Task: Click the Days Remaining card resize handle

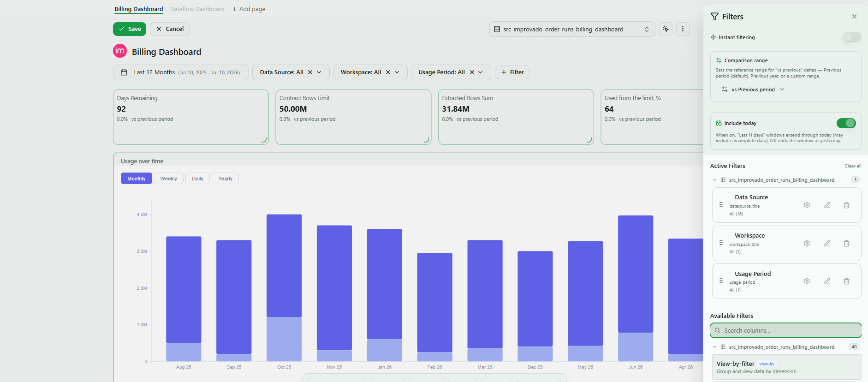Action: pos(264,140)
